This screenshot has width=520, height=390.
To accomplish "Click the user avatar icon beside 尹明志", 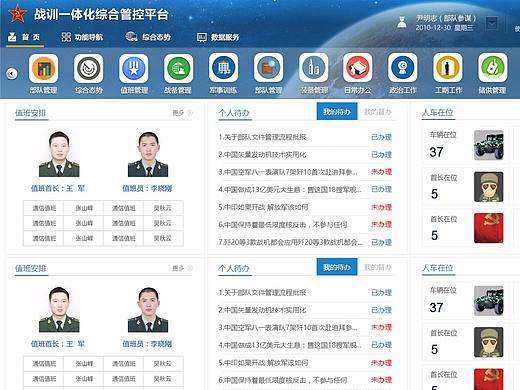I will click(402, 22).
